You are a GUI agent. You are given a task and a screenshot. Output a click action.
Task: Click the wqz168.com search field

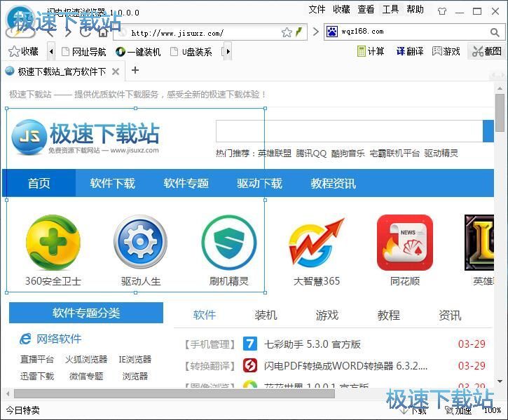(413, 32)
